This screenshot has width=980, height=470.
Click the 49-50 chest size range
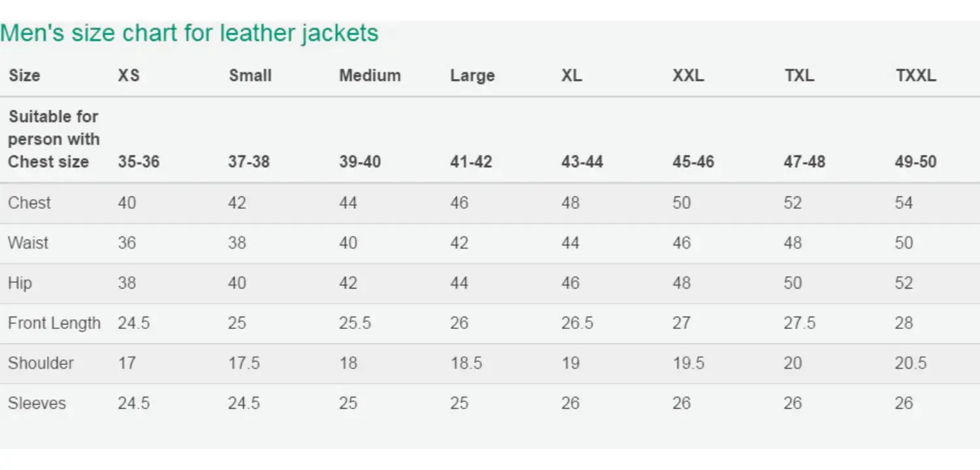click(x=916, y=162)
